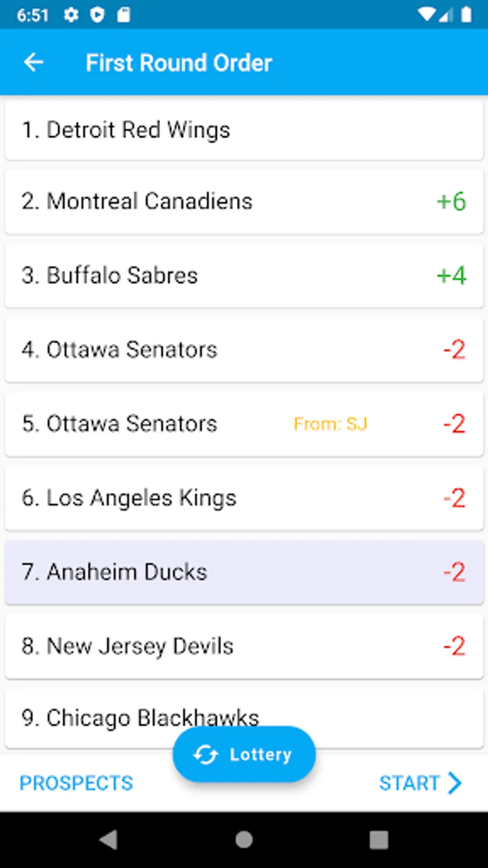
Task: Select Ottawa Senators pick from SJ
Action: [244, 424]
